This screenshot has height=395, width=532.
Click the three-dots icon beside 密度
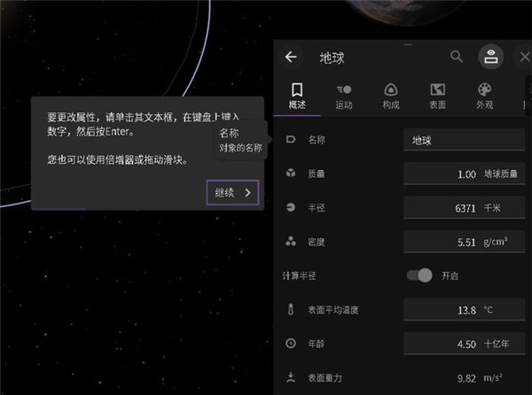291,241
